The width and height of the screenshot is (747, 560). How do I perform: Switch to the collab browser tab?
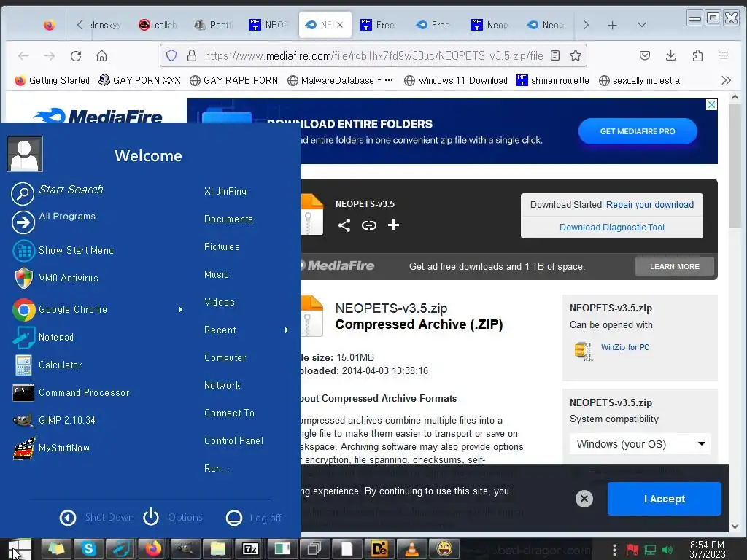point(158,25)
